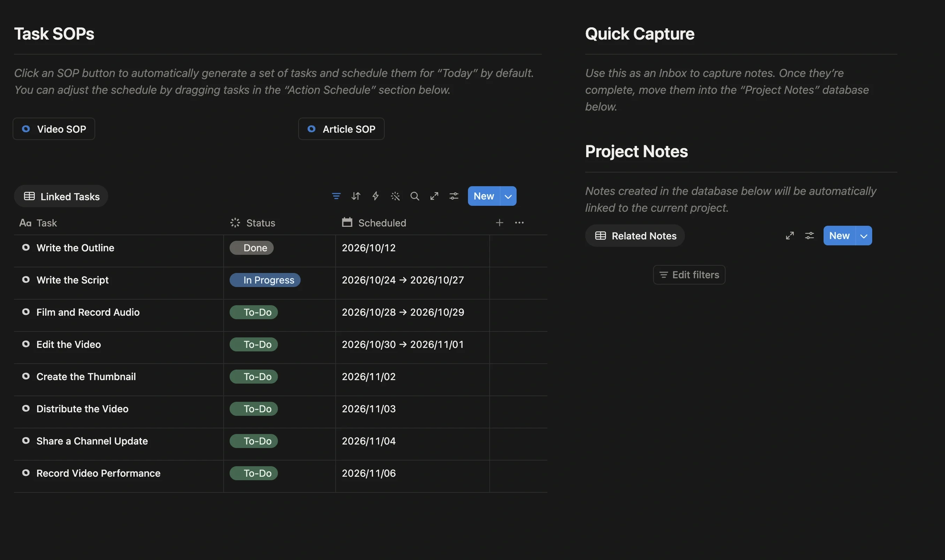
Task: Edit the scheduled date 2026/11/06
Action: [x=369, y=473]
